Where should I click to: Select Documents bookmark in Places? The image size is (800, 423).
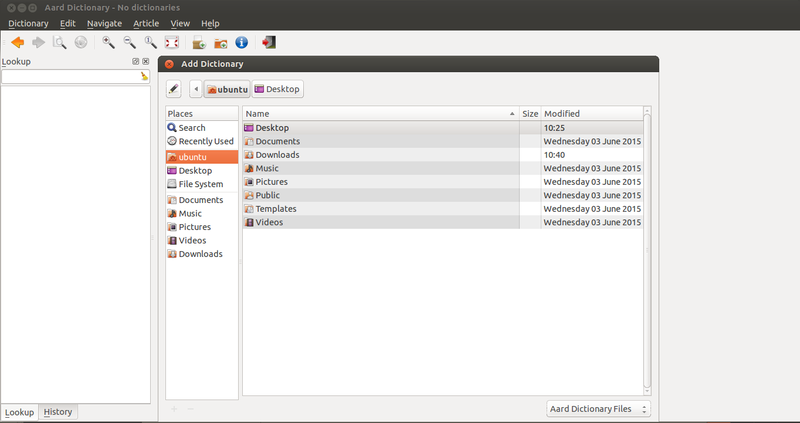pyautogui.click(x=202, y=200)
